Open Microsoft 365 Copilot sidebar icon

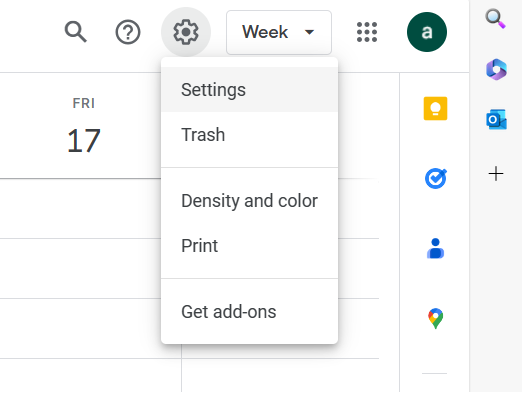[496, 69]
